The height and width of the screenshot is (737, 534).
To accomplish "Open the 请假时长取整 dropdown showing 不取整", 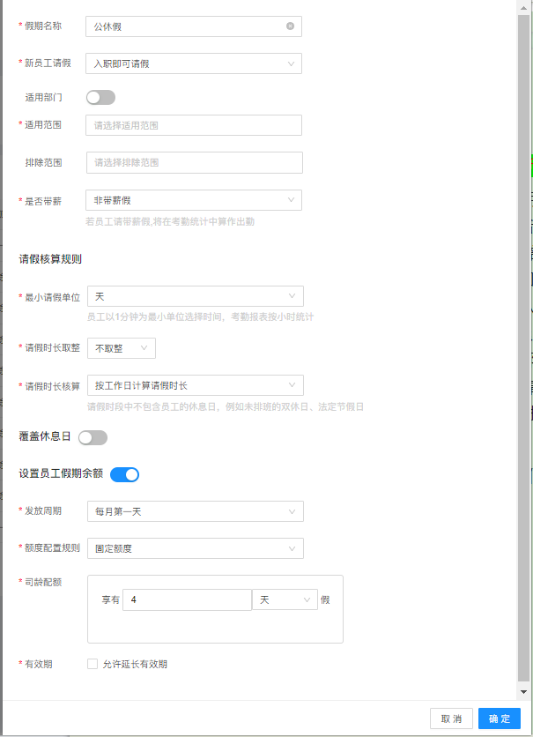I will [121, 348].
